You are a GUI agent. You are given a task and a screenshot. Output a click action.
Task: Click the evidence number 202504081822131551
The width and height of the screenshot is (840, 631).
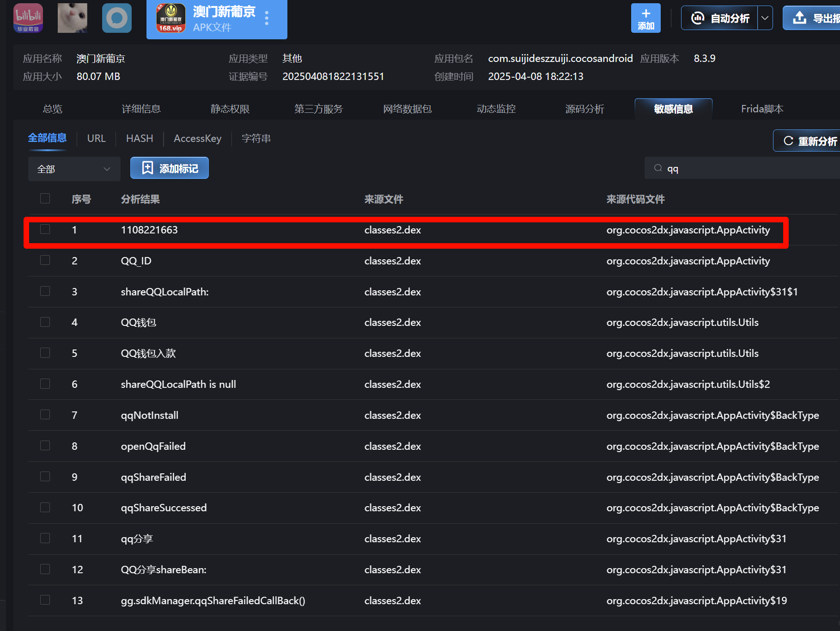[333, 76]
